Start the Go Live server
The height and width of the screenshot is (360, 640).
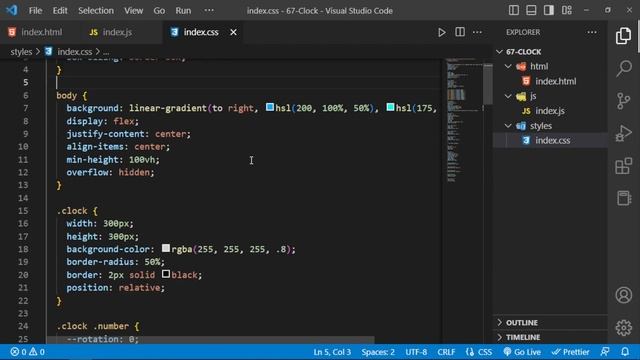[522, 352]
